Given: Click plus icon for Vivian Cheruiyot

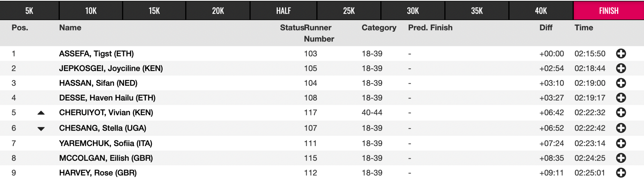Looking at the screenshot, I should point(621,112).
